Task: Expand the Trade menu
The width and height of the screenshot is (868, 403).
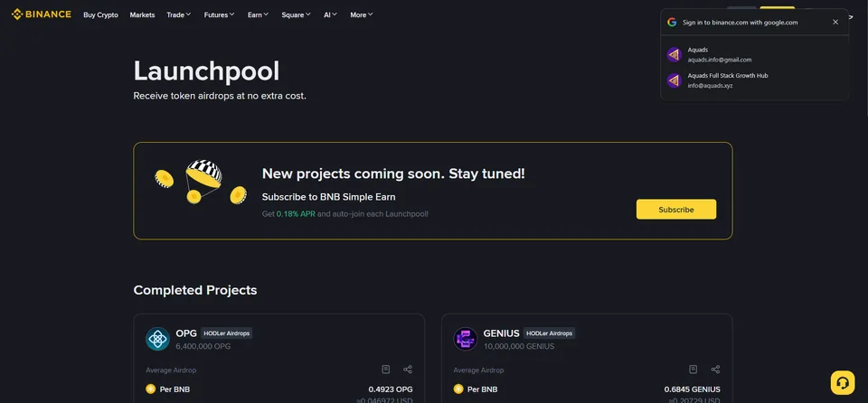Action: point(179,15)
